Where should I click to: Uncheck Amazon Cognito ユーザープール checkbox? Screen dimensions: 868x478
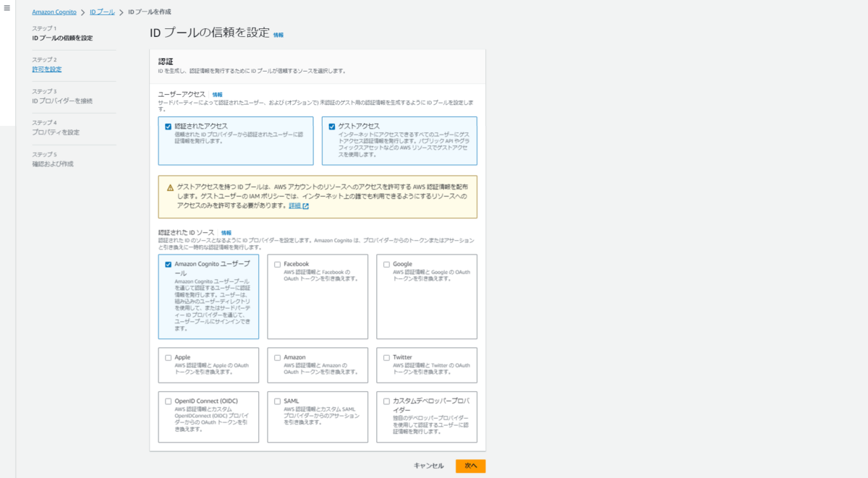(169, 265)
